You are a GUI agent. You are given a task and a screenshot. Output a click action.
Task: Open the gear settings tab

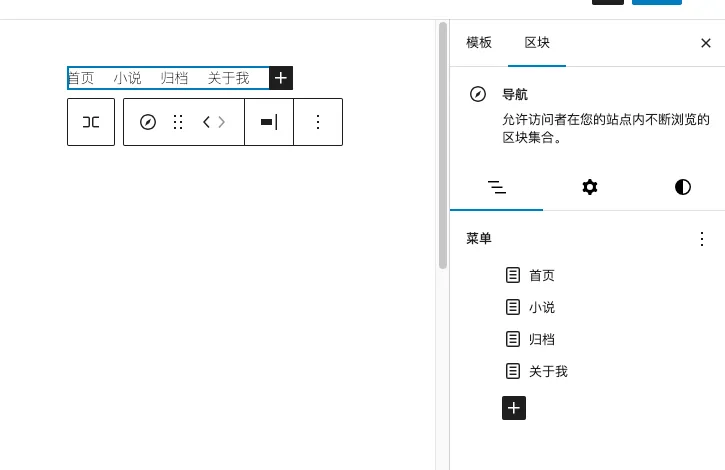(x=590, y=187)
